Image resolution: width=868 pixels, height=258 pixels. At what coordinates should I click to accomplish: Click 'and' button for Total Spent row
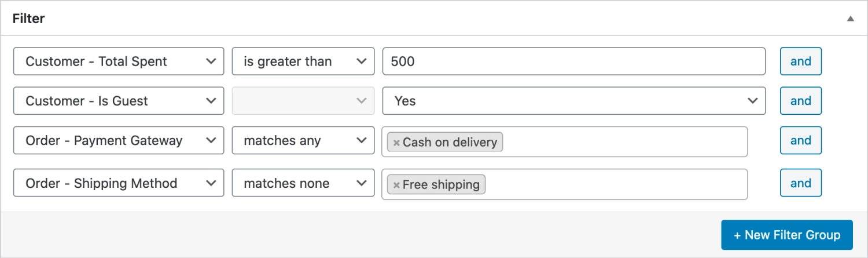tap(800, 61)
